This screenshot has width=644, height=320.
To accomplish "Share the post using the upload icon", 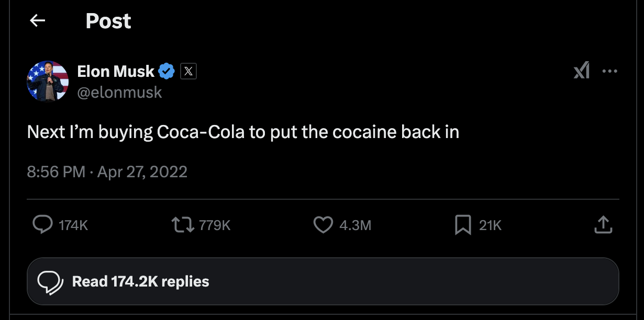I will pyautogui.click(x=603, y=225).
